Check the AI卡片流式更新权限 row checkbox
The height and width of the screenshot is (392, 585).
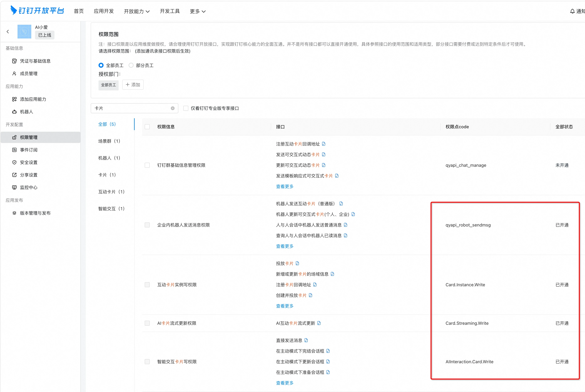[147, 323]
